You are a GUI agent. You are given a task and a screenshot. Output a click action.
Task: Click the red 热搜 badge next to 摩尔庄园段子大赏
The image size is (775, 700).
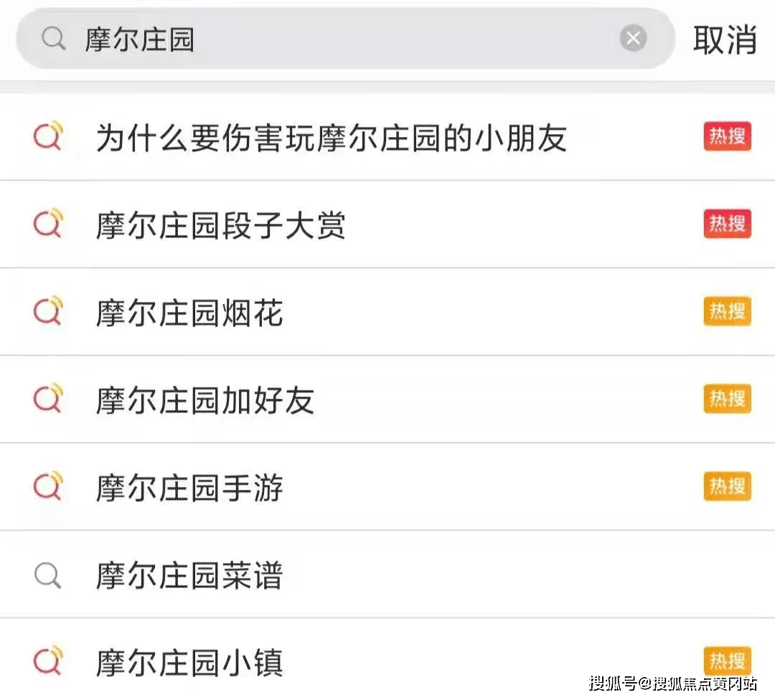point(727,224)
